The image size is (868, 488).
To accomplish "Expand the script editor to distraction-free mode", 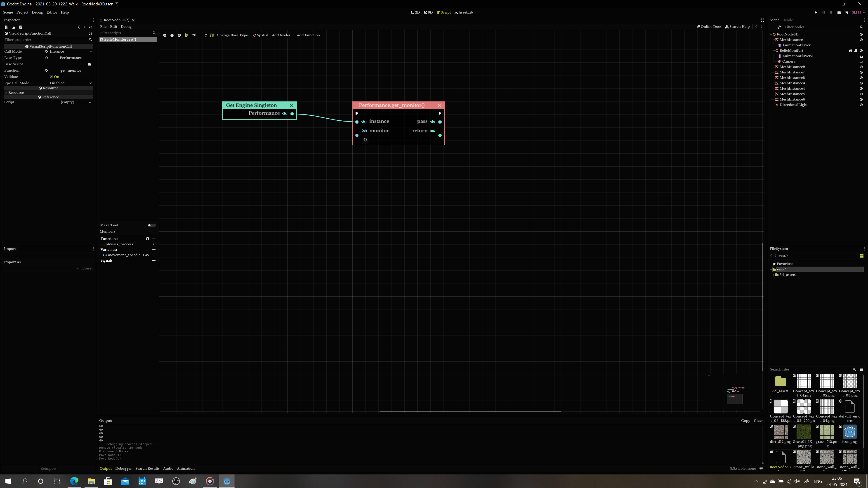I will (762, 20).
